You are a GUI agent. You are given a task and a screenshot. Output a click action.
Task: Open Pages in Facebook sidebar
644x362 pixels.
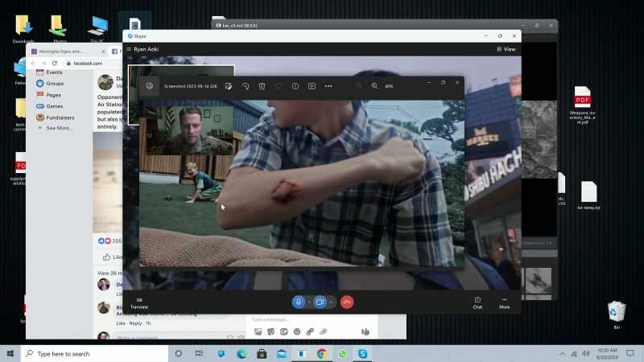tap(48, 95)
